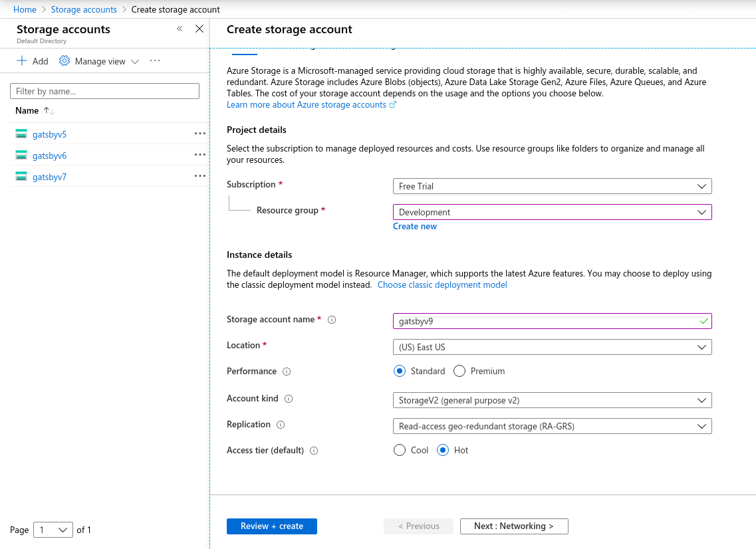Open the toolbar more options ellipsis
Screen dimensions: 756x549
click(155, 60)
